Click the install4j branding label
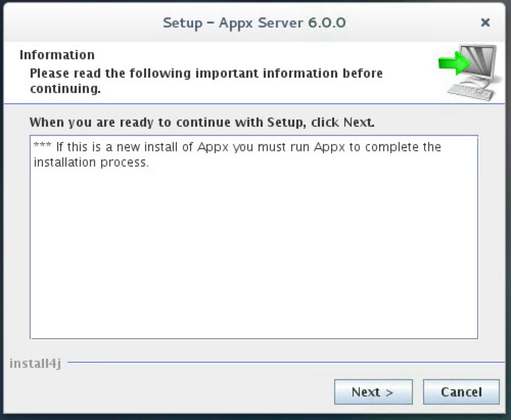The height and width of the screenshot is (420, 511). (x=35, y=364)
